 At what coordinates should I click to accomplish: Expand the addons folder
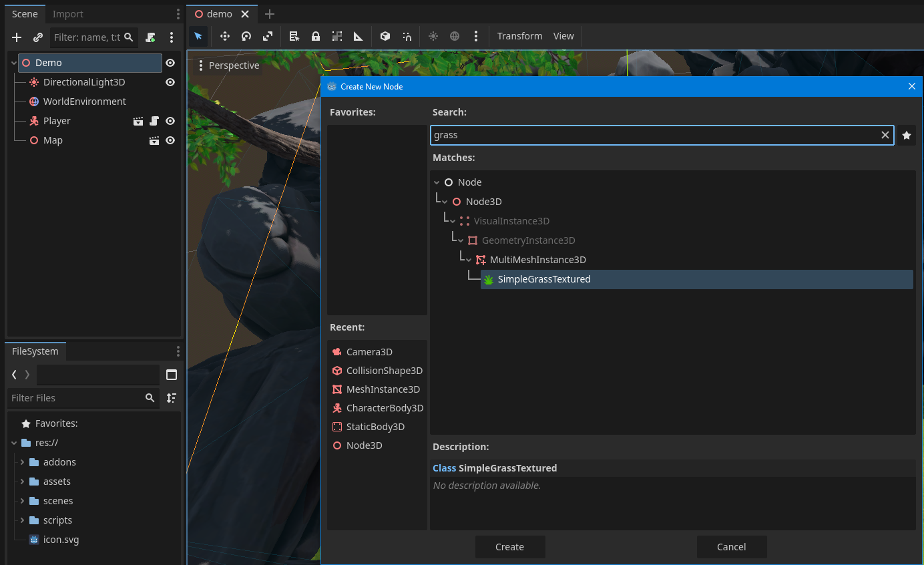click(22, 462)
